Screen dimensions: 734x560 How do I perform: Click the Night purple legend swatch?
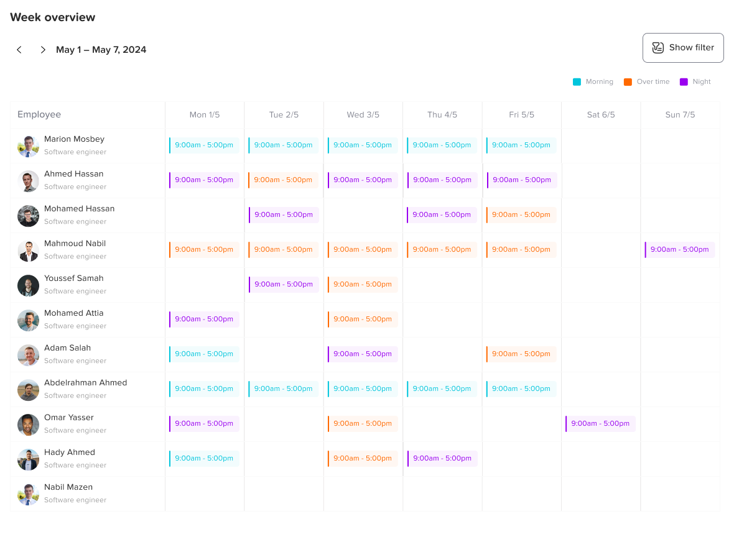point(684,82)
